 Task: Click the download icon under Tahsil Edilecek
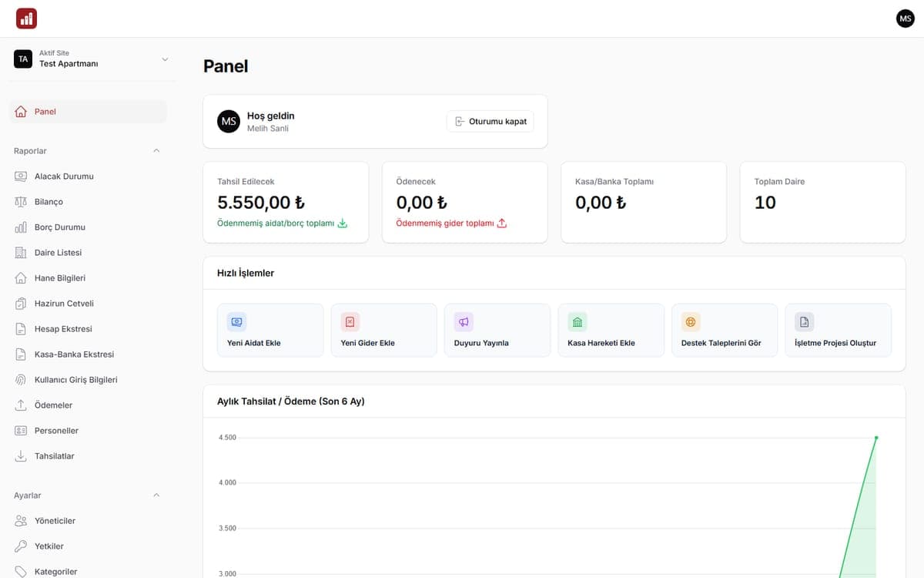[x=343, y=223]
